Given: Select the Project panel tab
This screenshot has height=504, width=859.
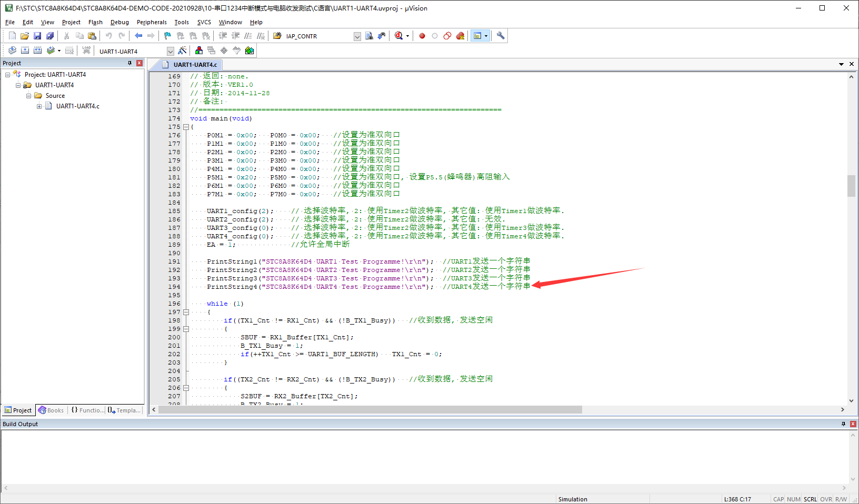Looking at the screenshot, I should coord(18,410).
